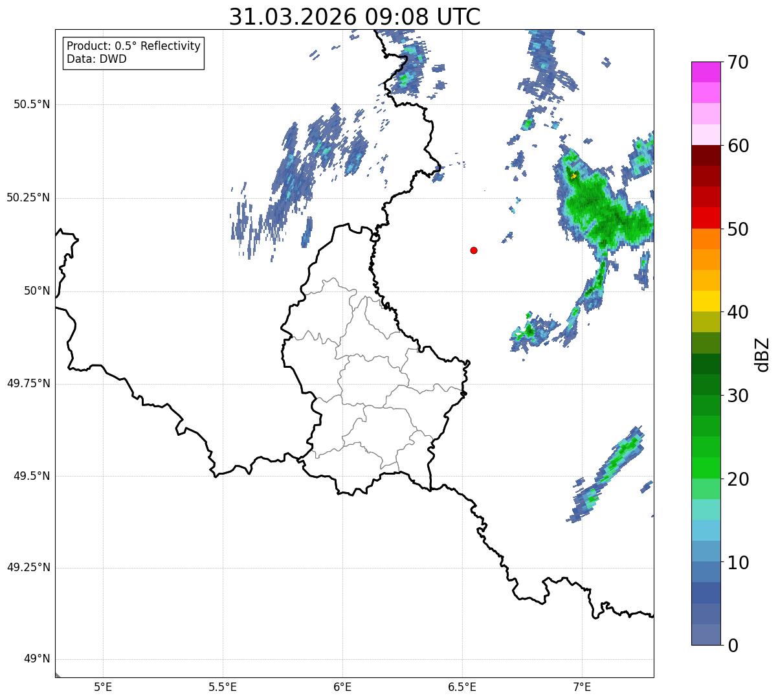778x700 pixels.
Task: Click the 50.25°N latitude label
Action: (x=28, y=198)
